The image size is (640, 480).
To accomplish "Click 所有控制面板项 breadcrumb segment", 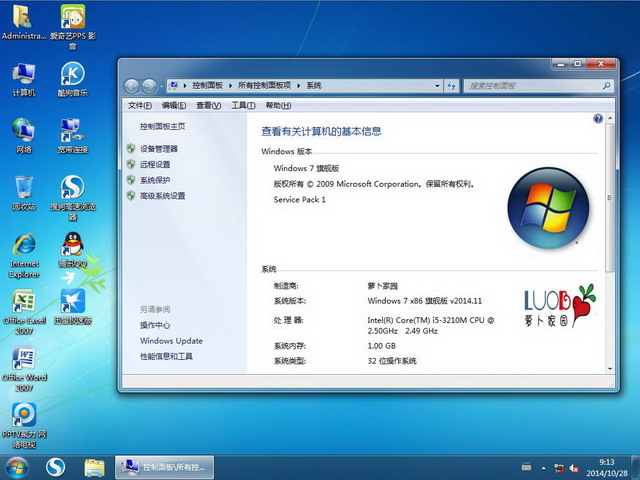I will click(264, 85).
